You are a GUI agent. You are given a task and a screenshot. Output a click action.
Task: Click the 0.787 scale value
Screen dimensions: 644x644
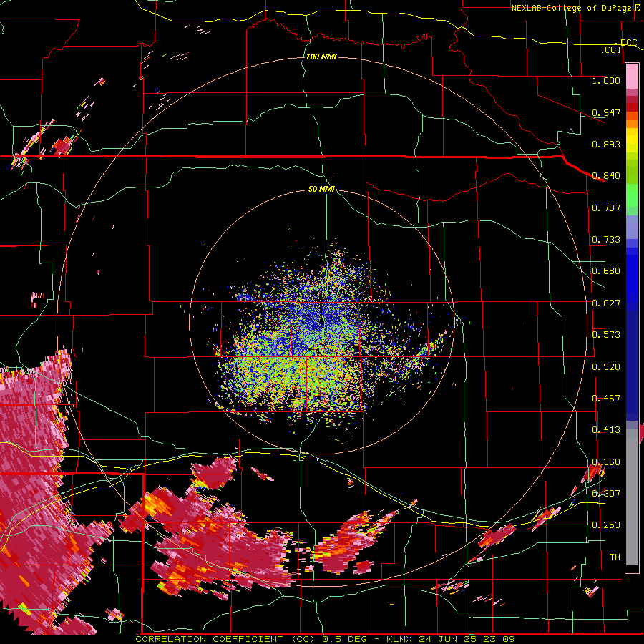pos(606,208)
